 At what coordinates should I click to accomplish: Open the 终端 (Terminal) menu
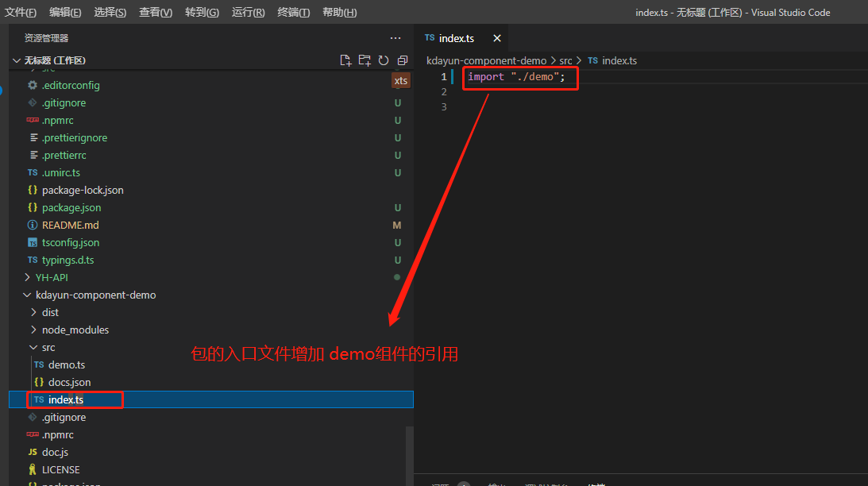[x=293, y=13]
